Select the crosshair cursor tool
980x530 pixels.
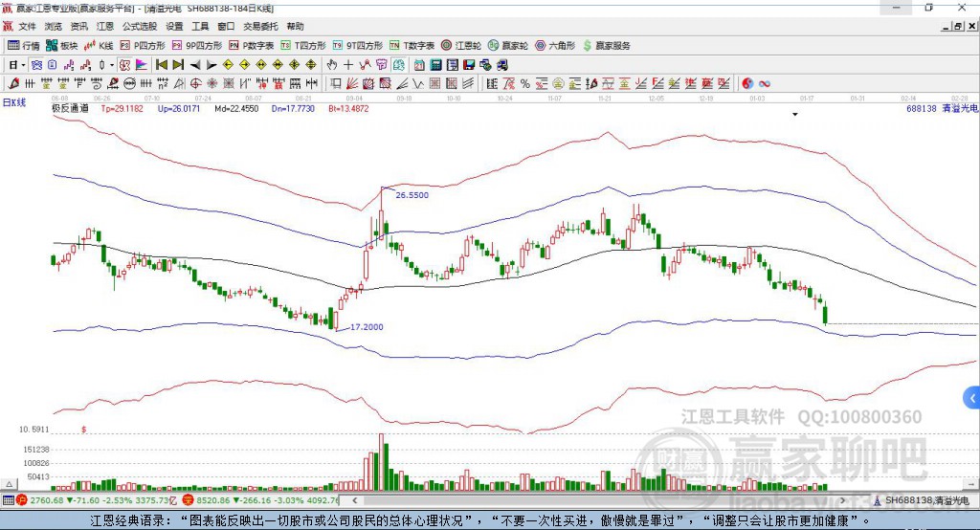348,65
